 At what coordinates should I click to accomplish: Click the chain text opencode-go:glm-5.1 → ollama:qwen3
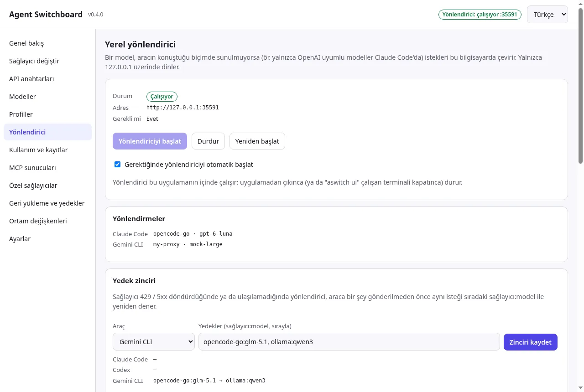pos(209,381)
